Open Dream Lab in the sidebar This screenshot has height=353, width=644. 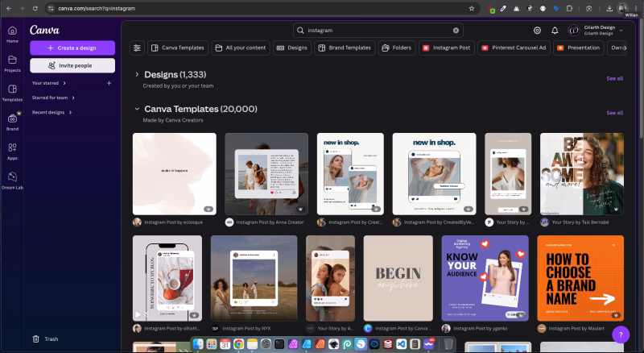(12, 181)
